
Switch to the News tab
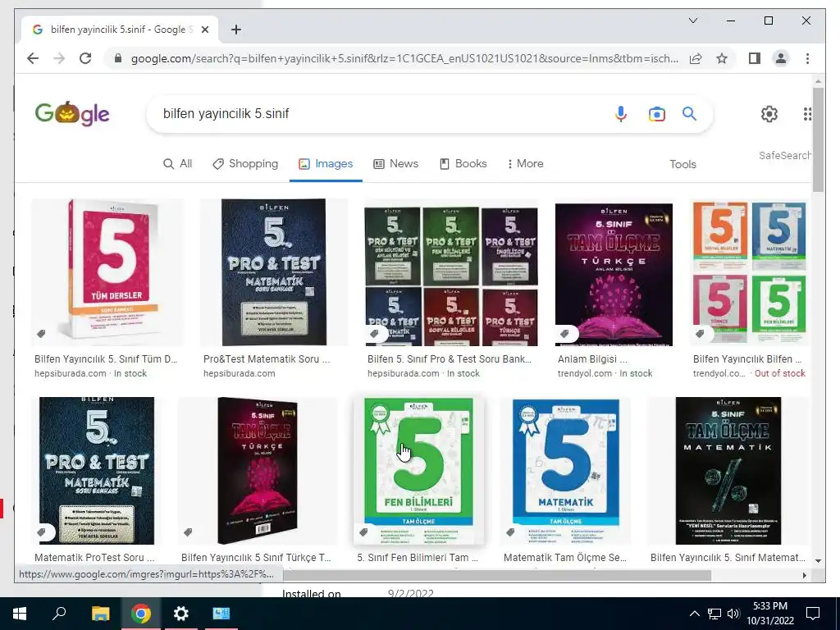[x=395, y=163]
